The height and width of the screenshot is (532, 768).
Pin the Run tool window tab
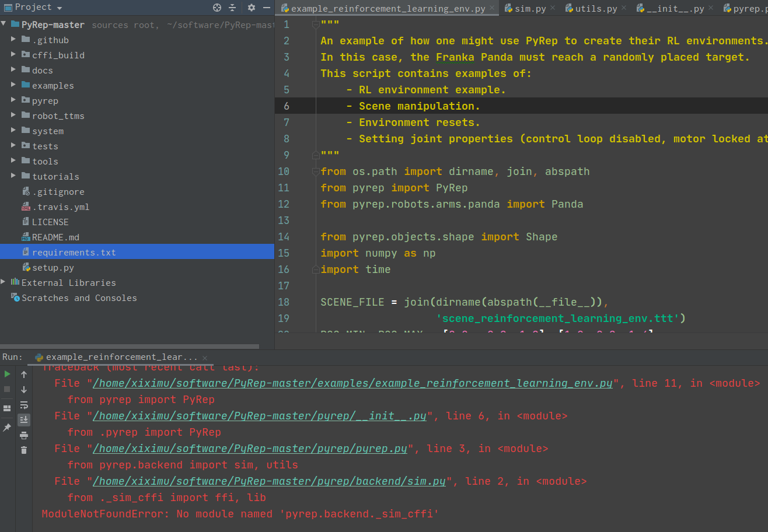pos(7,427)
